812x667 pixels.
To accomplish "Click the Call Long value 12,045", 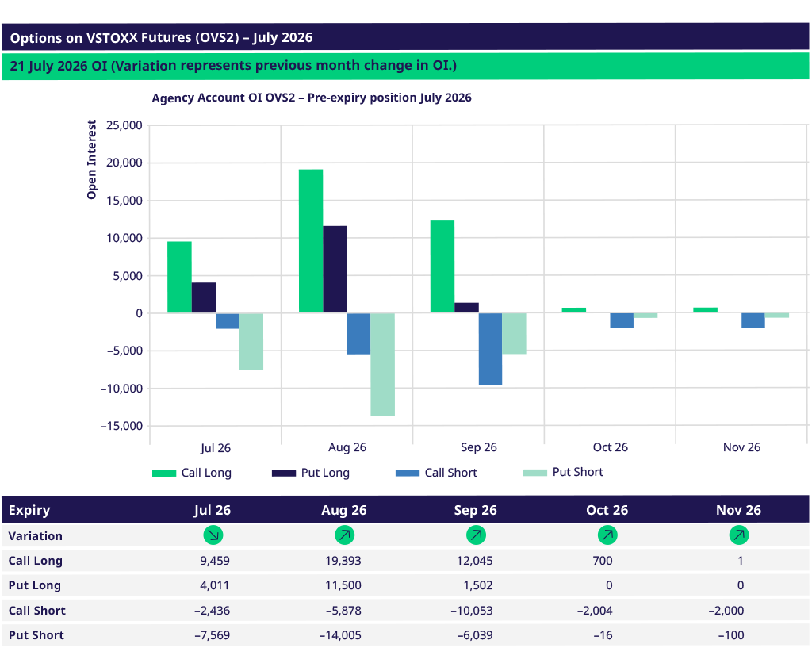I will tap(475, 561).
